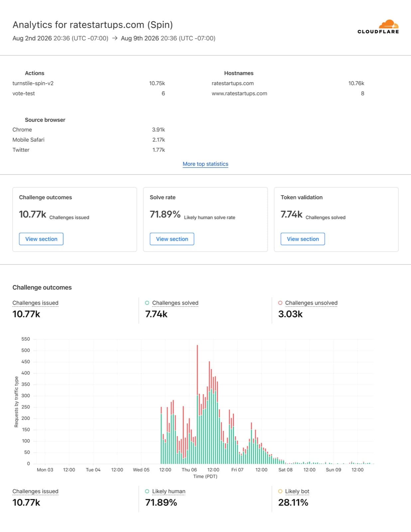Select the vote-test action row
The width and height of the screenshot is (411, 532).
pos(89,94)
